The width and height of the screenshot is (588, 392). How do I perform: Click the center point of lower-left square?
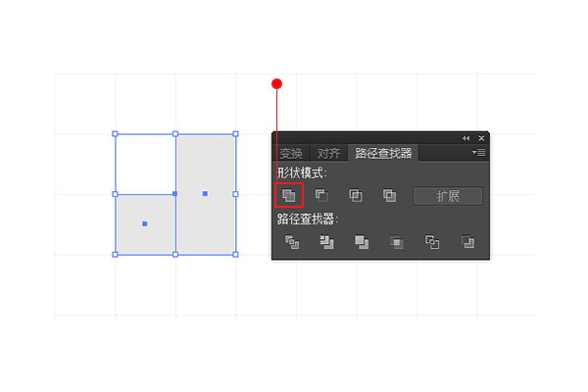tap(145, 224)
